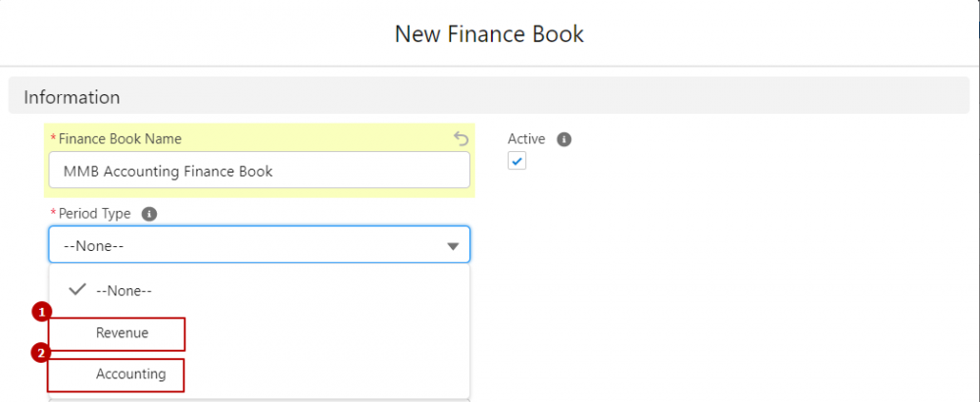Show info tooltip beside Period Type label
The width and height of the screenshot is (980, 402).
point(149,214)
